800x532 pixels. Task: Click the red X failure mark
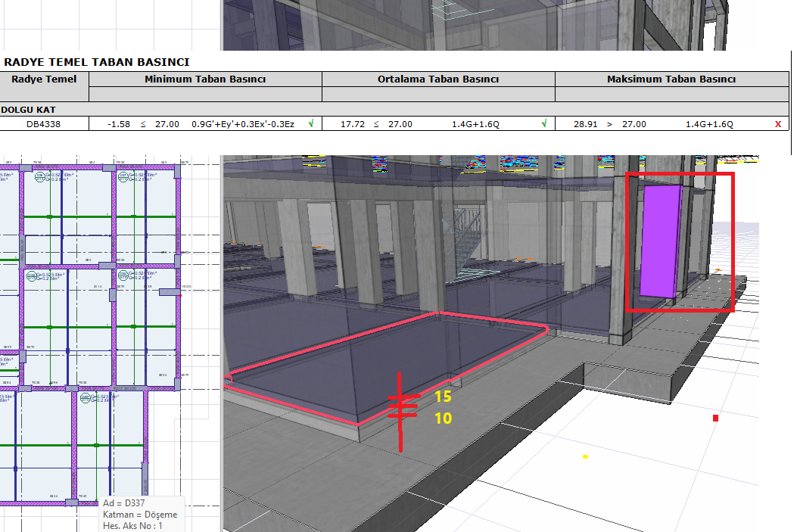pos(778,124)
